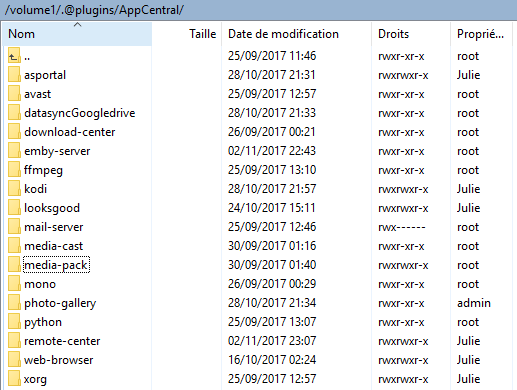Viewport: 517px width, 390px height.
Task: Sort by the Taille column header
Action: coord(187,34)
